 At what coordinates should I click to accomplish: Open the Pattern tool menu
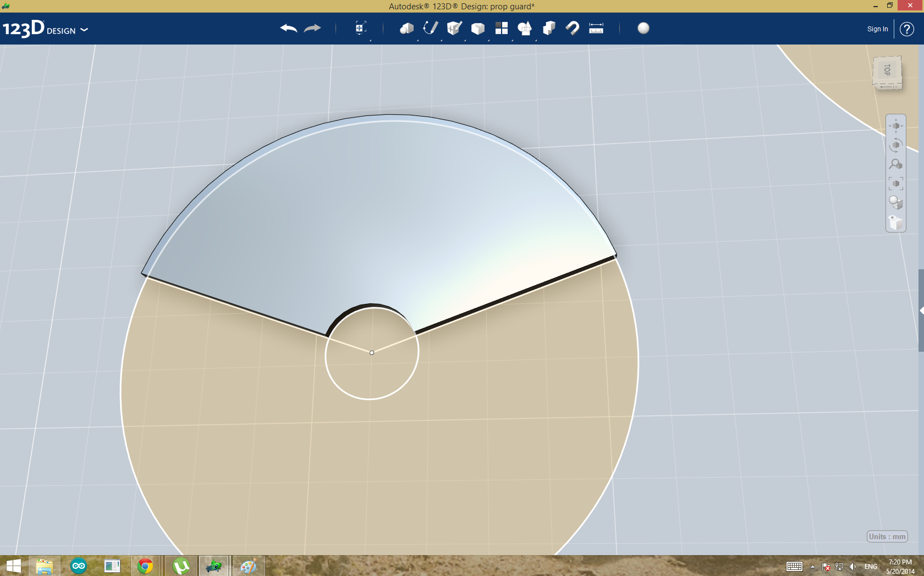point(502,29)
